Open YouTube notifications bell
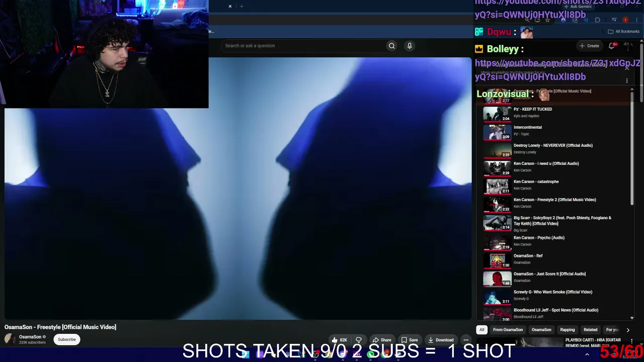 click(x=612, y=46)
